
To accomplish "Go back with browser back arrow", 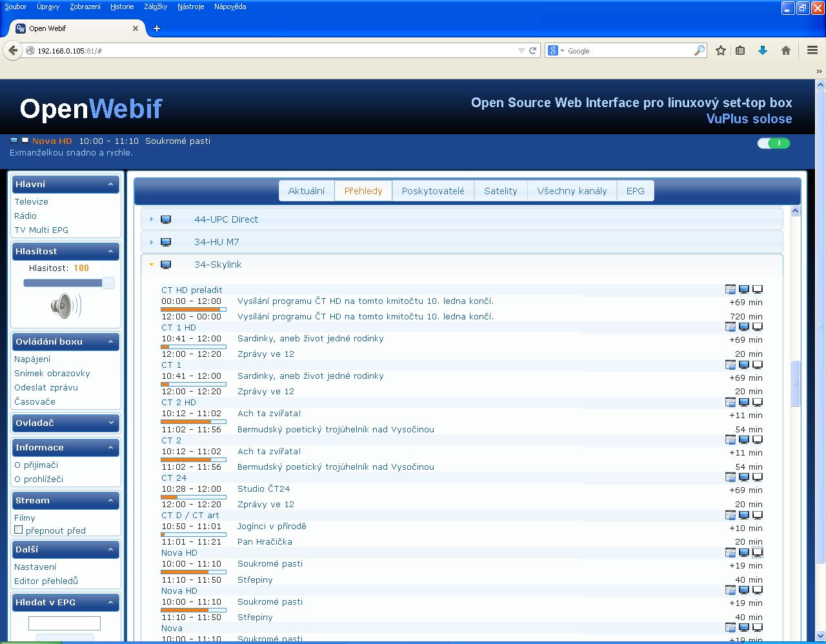I will pos(13,50).
